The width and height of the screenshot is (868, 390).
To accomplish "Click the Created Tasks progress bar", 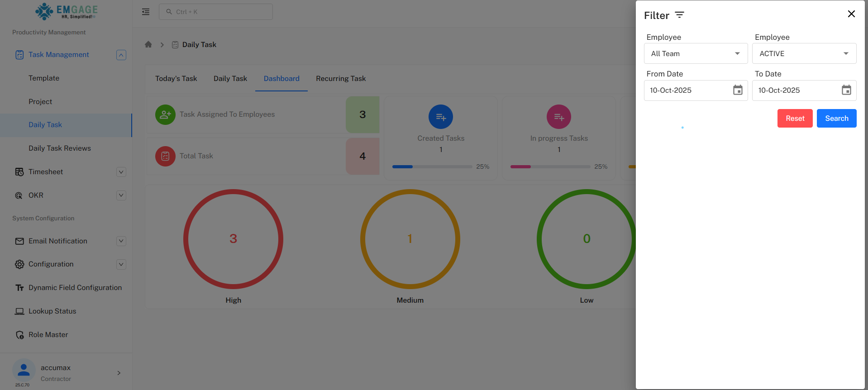I will coord(432,166).
